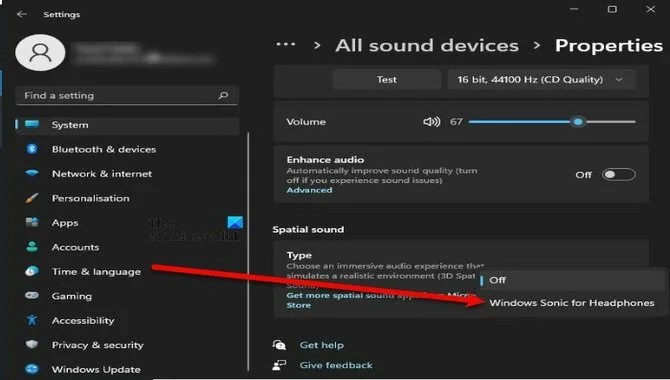Click the Accessibility figure icon
Screen dimensions: 670x380
(32, 320)
